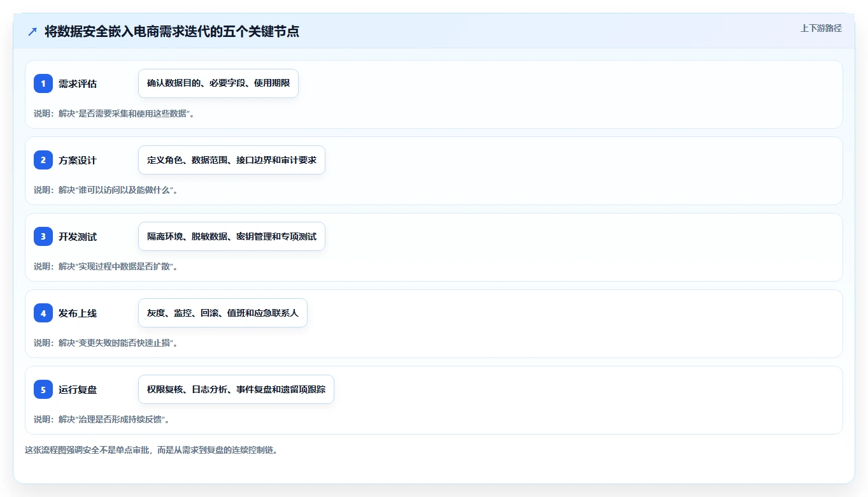Viewport: 868px width, 497px height.
Task: Click the step 1 number badge
Action: (43, 83)
